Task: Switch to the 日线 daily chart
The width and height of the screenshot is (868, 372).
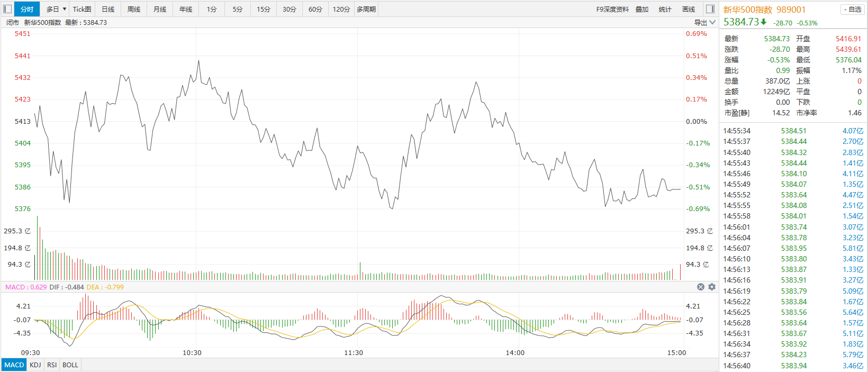Action: coord(108,9)
